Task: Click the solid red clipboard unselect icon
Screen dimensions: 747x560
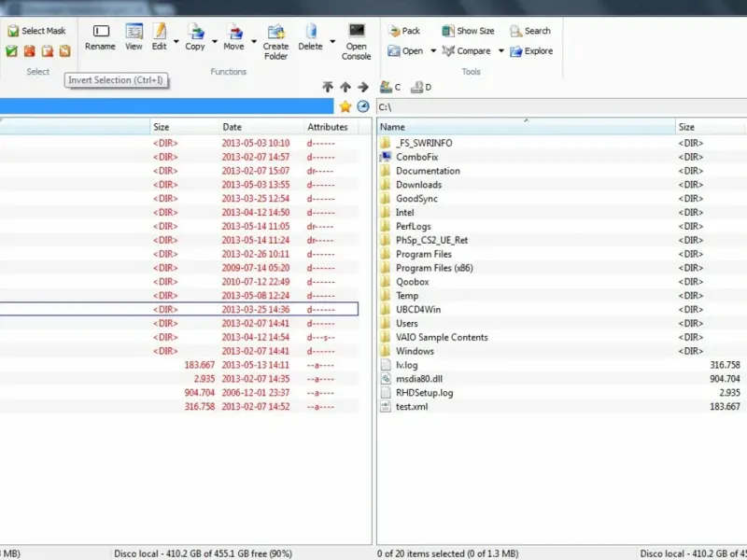Action: pos(30,51)
